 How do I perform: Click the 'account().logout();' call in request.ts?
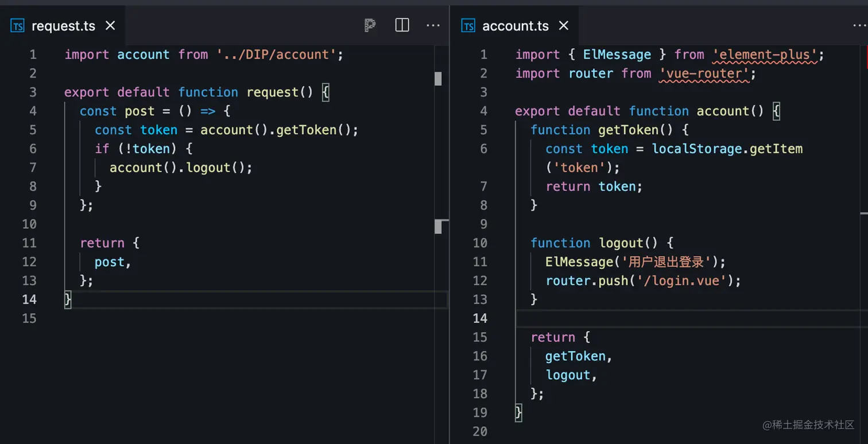click(181, 168)
